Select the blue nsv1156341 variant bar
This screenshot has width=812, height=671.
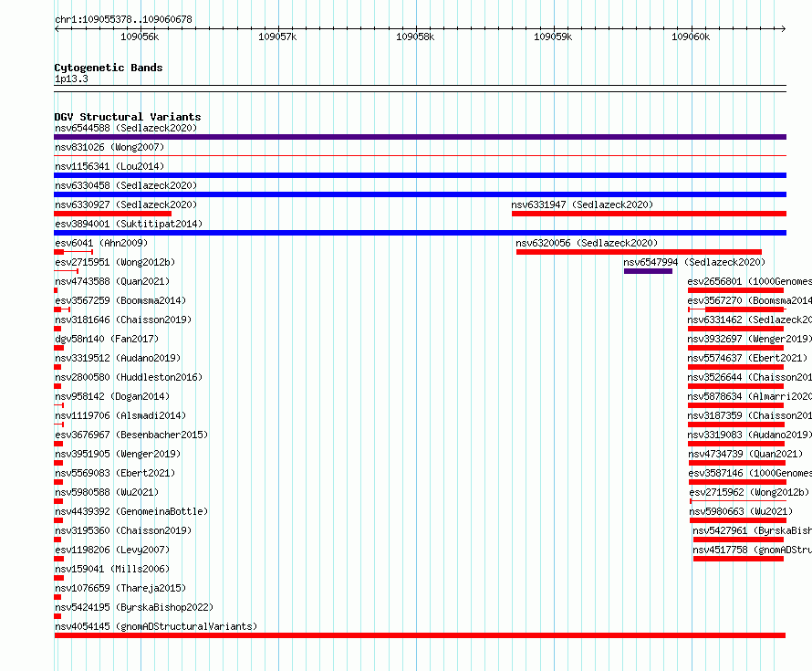point(420,175)
